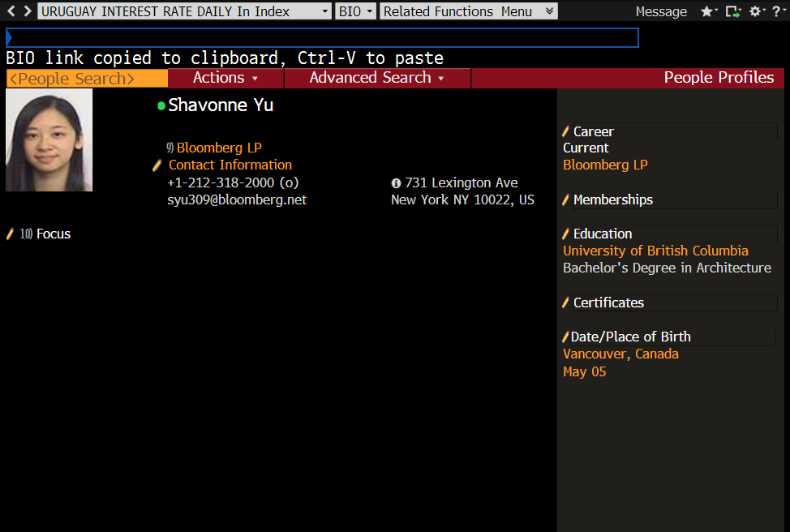This screenshot has width=790, height=532.
Task: Edit Memberships section via pencil icon
Action: click(566, 200)
